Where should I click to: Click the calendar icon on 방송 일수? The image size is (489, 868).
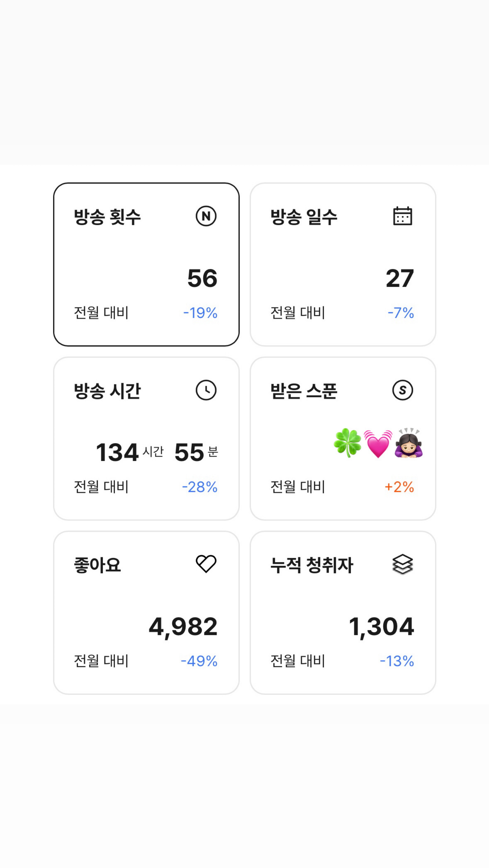coord(402,216)
